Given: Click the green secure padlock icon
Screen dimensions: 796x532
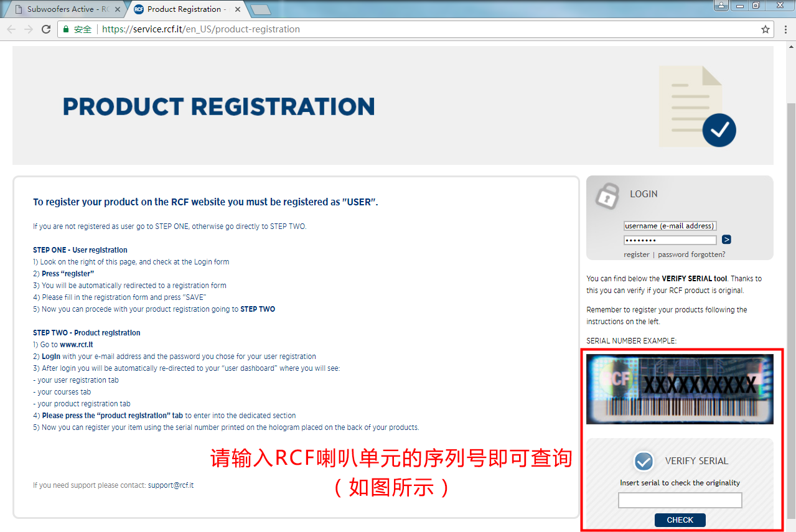Looking at the screenshot, I should [x=67, y=29].
